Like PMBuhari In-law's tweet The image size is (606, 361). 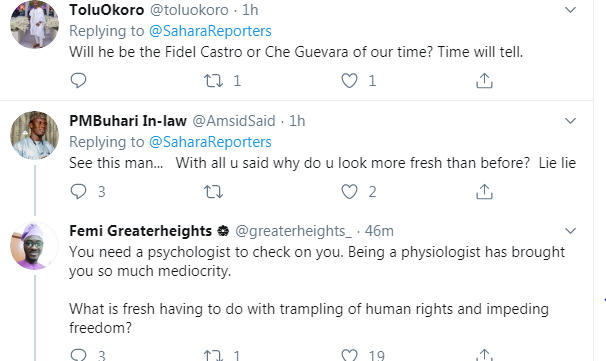[349, 191]
